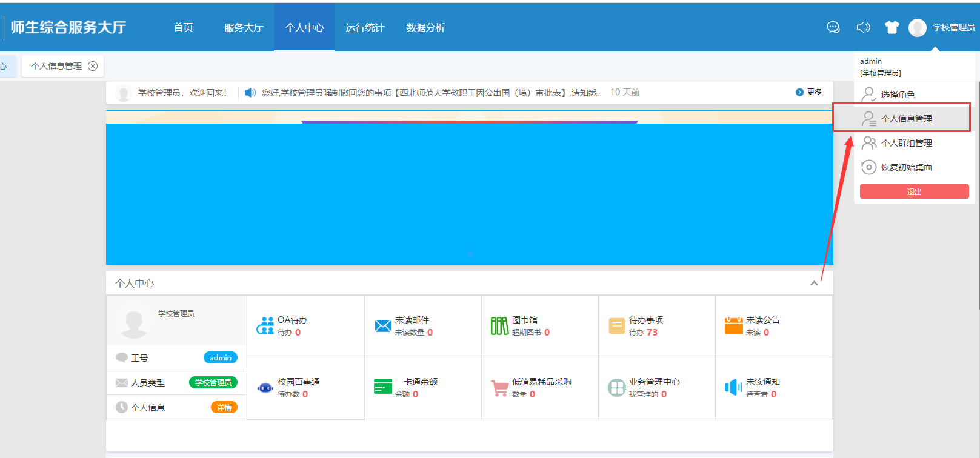Click the 选择角色 person icon
Screen dimensions: 980x458
pyautogui.click(x=868, y=95)
